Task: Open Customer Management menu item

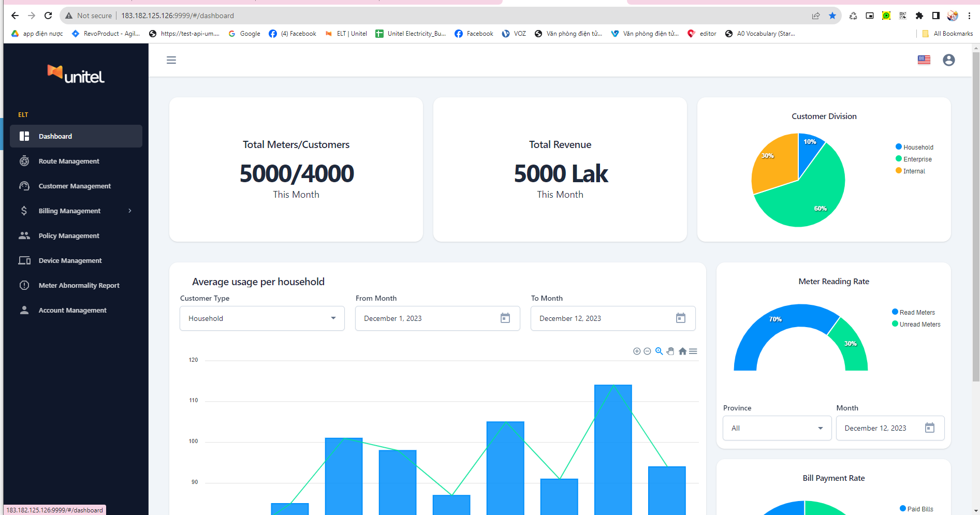Action: point(76,186)
